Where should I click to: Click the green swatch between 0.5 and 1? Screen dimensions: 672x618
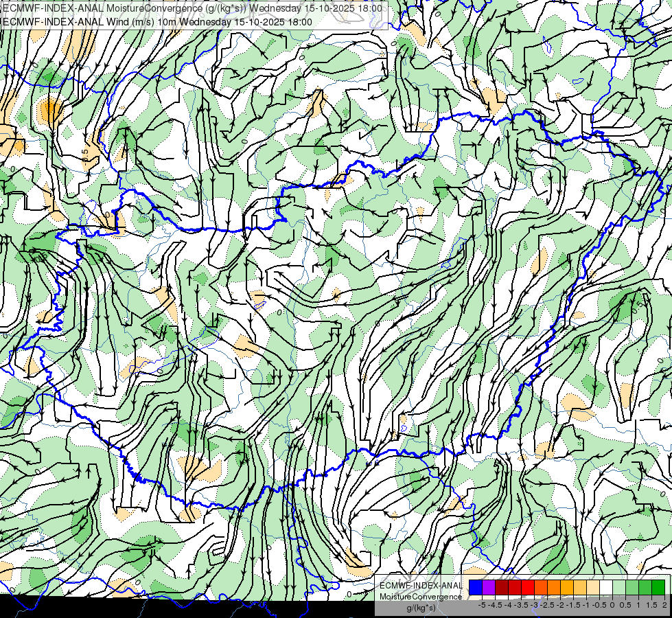[x=632, y=587]
